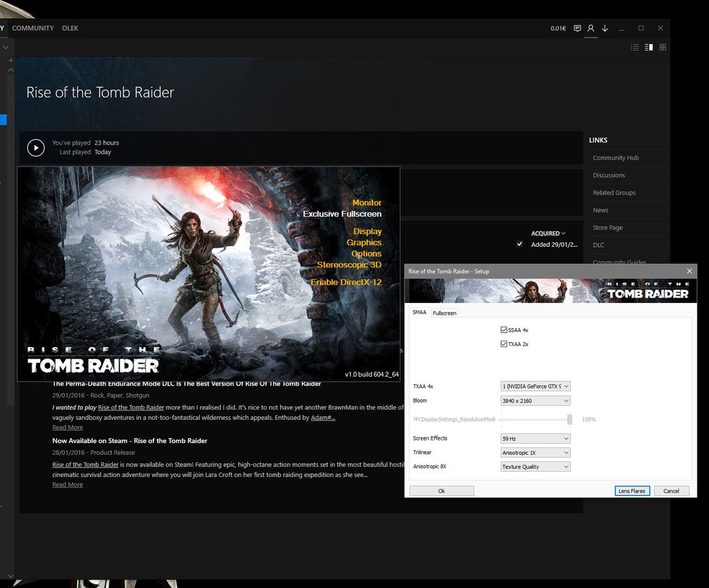Open the 59 Hz refresh rate dropdown
Image resolution: width=709 pixels, height=588 pixels.
coord(535,439)
